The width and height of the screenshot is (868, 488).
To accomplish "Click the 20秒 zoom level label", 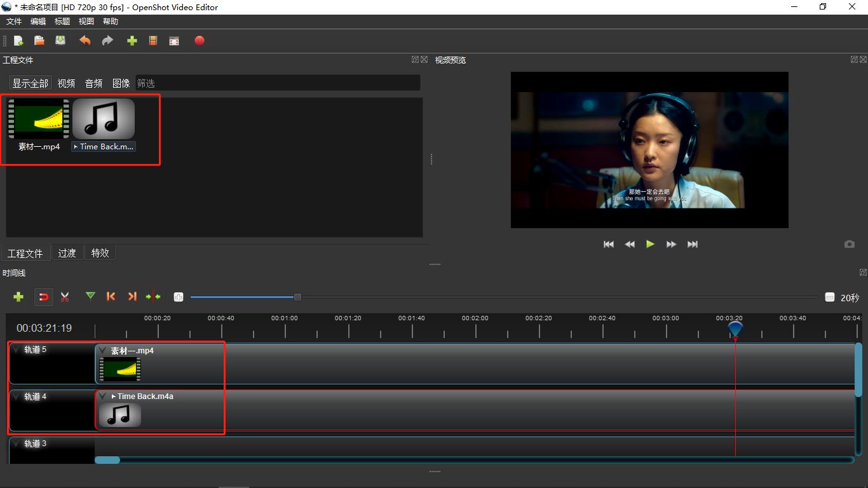I will (850, 297).
